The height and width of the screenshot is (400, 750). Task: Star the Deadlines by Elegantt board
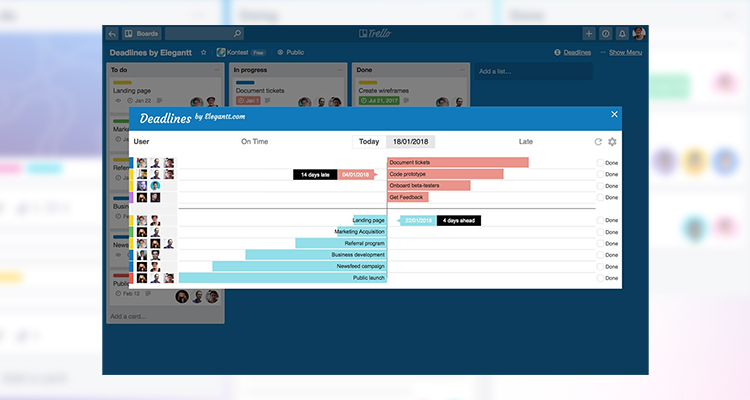(203, 52)
